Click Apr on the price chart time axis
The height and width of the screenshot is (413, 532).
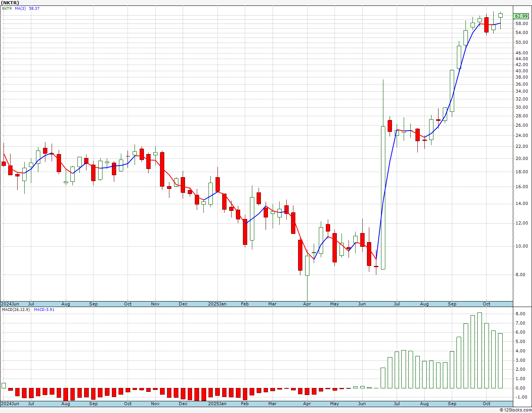(307, 304)
